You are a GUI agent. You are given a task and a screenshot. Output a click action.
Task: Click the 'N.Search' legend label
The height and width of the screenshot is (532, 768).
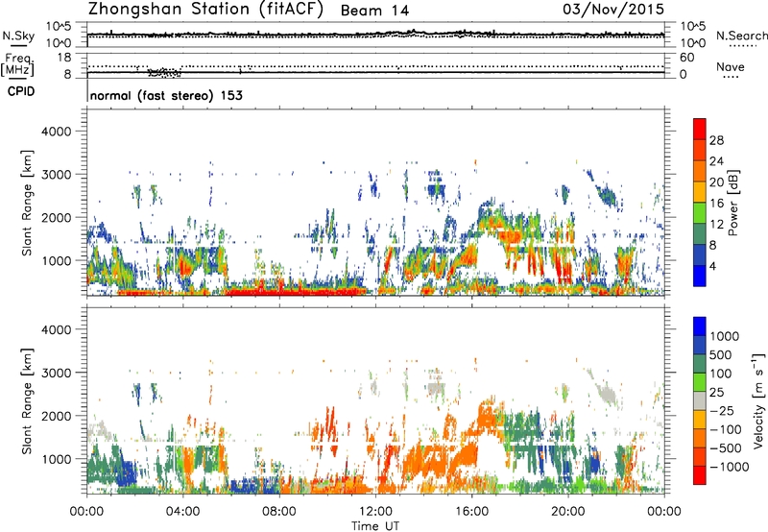point(741,36)
